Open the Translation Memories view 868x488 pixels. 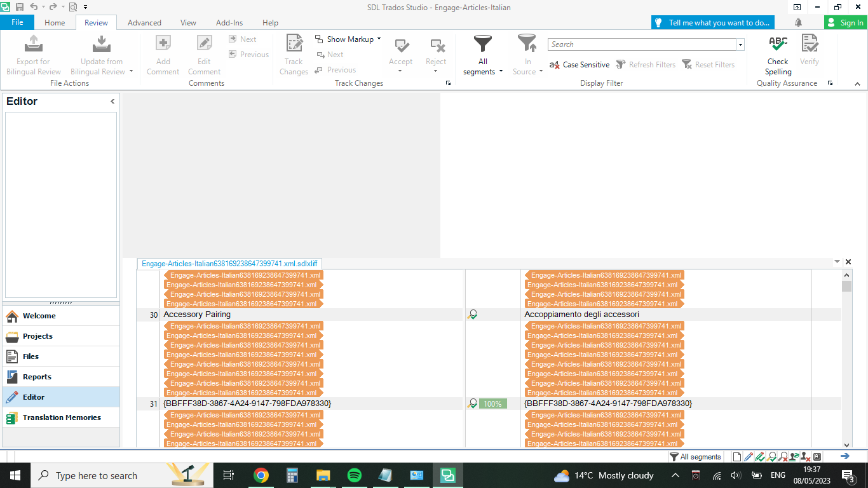pyautogui.click(x=61, y=417)
